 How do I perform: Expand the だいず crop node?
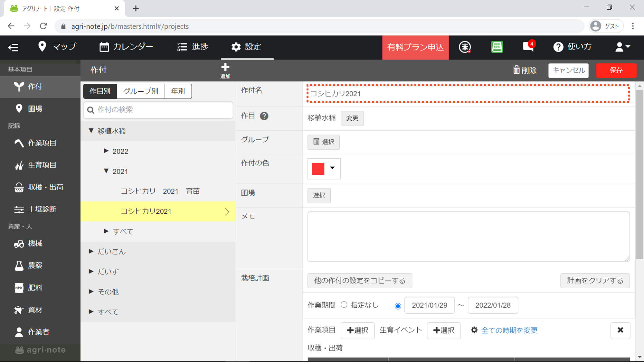coord(91,272)
